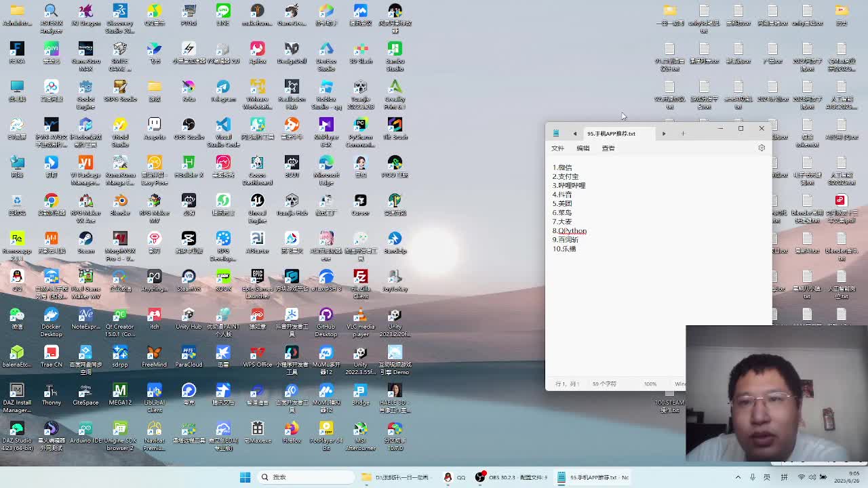Image resolution: width=868 pixels, height=488 pixels.
Task: Open WPS Office desktop shortcut
Action: point(257,357)
